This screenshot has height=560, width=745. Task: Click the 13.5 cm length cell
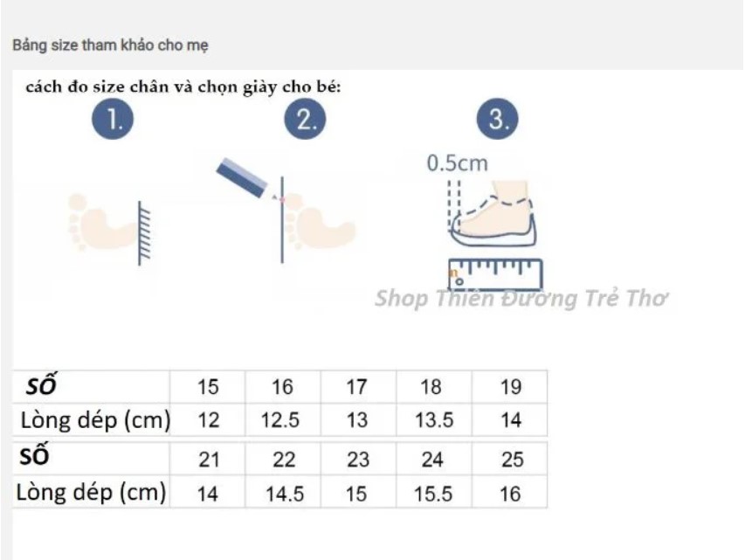pyautogui.click(x=434, y=420)
